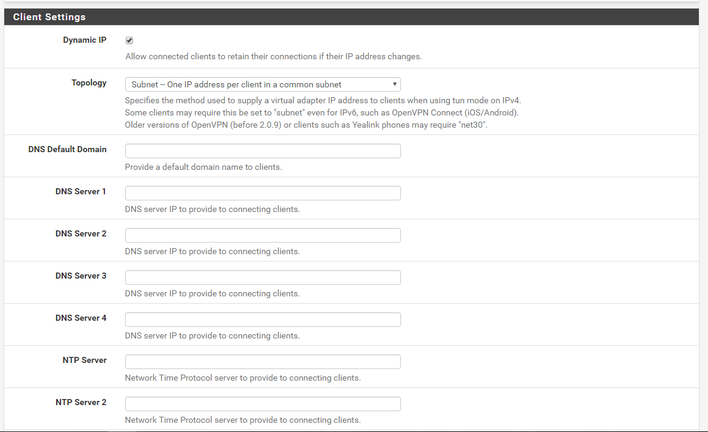Activate the DNS Server 4 input box
This screenshot has height=432, width=708.
pos(262,320)
